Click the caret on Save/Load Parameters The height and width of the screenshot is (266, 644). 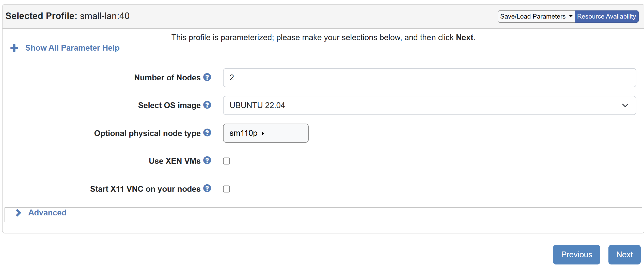click(x=571, y=16)
